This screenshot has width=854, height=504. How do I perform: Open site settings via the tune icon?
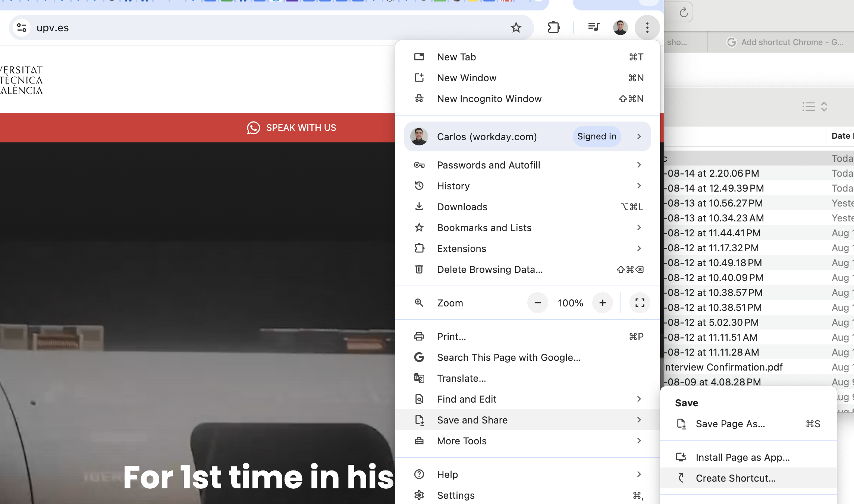(x=21, y=27)
